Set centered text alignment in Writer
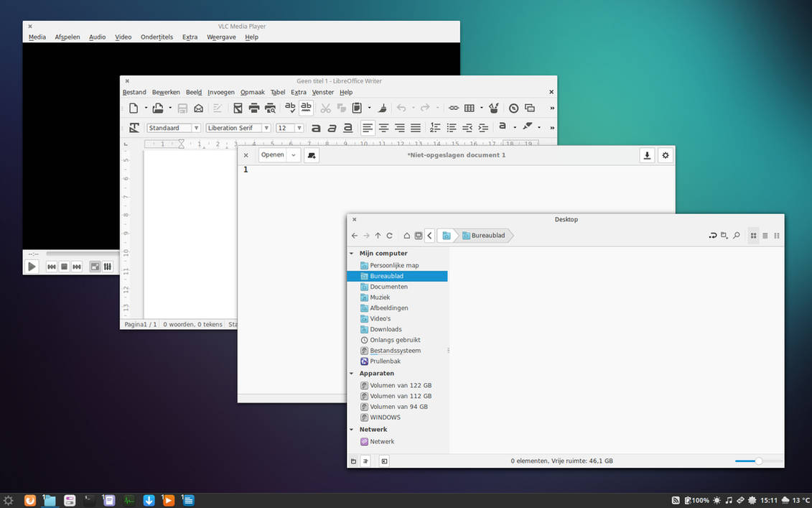 pyautogui.click(x=383, y=127)
